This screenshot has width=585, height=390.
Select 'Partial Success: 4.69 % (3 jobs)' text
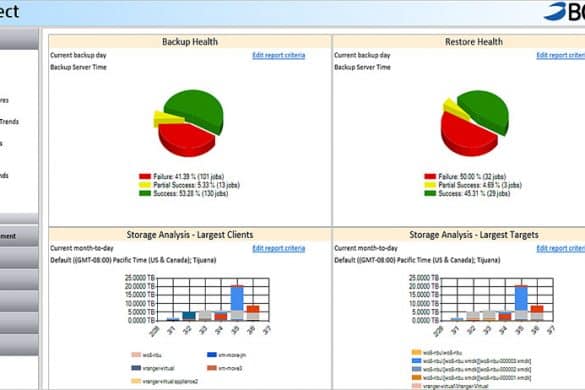point(480,185)
